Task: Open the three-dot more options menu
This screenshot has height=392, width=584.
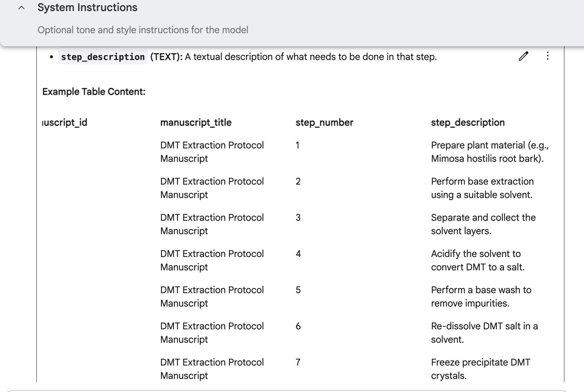Action: 548,56
